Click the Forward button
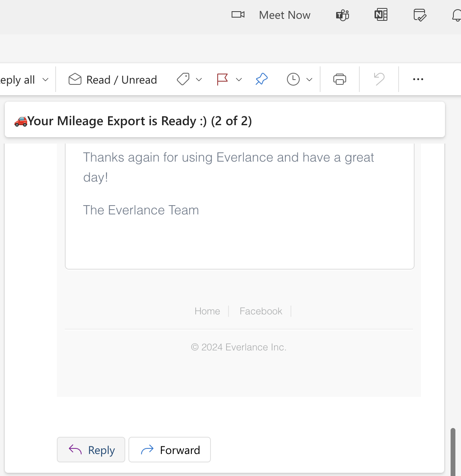The height and width of the screenshot is (476, 461). click(170, 450)
